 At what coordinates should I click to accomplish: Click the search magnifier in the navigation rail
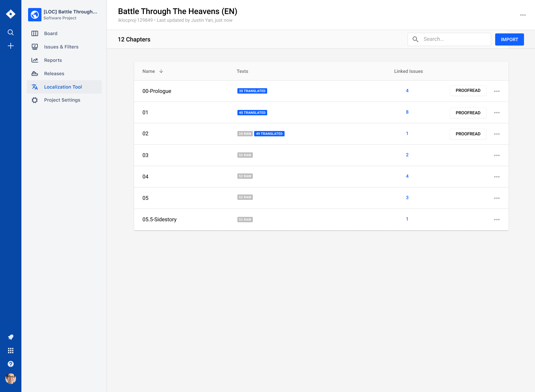(x=11, y=32)
